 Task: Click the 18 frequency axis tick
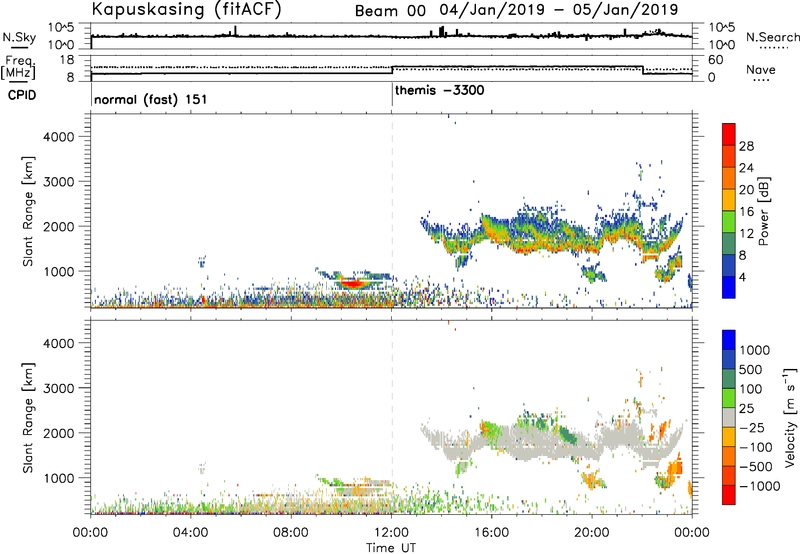pyautogui.click(x=68, y=60)
